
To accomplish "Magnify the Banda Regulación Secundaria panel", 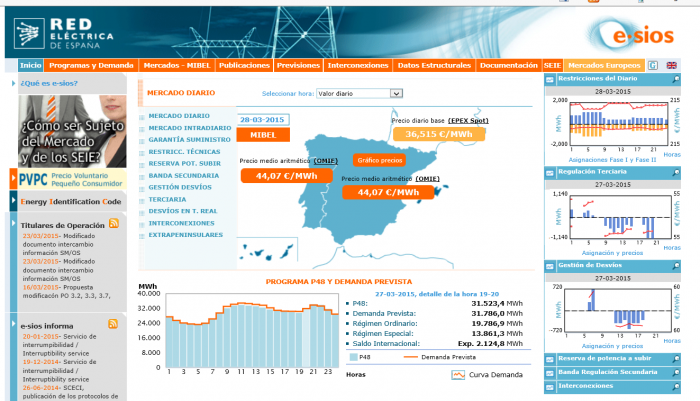I will (676, 373).
